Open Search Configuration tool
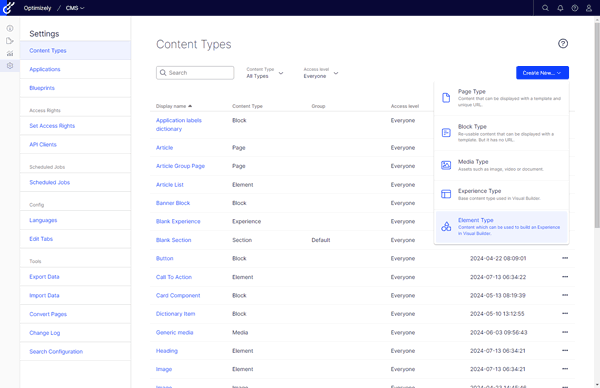Image resolution: width=600 pixels, height=388 pixels. point(75,352)
